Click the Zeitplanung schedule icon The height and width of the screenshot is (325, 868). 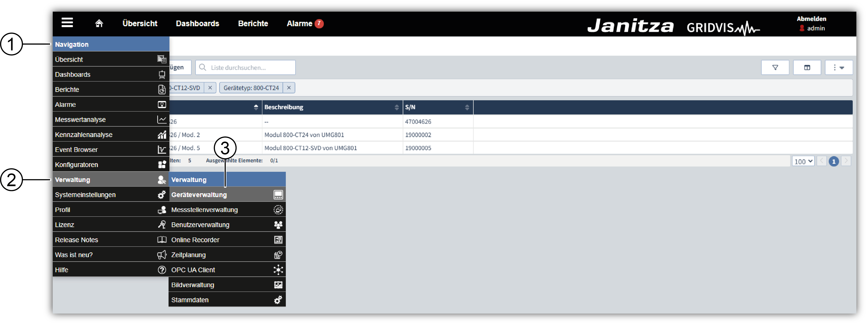tap(278, 255)
